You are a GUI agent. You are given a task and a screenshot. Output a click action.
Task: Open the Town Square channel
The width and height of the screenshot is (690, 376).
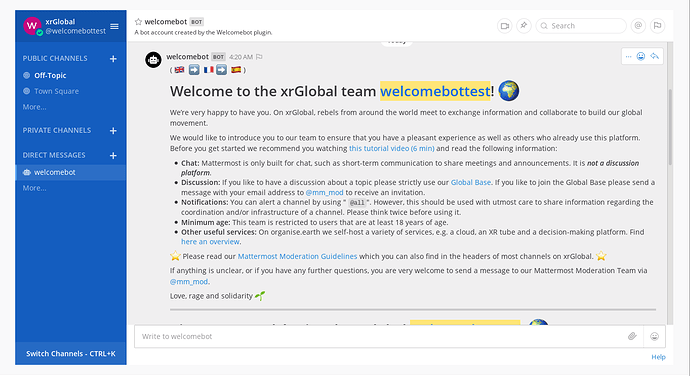tap(56, 91)
